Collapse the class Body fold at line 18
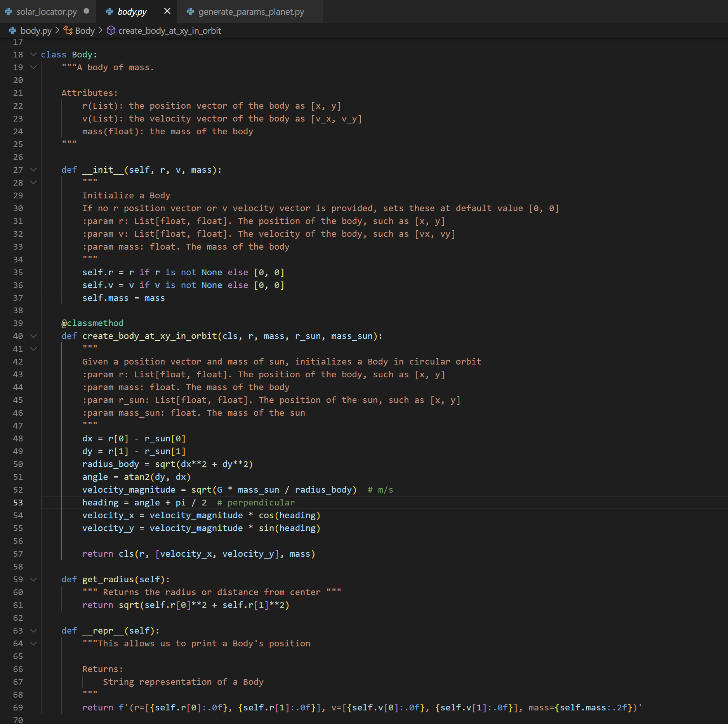 click(x=33, y=54)
